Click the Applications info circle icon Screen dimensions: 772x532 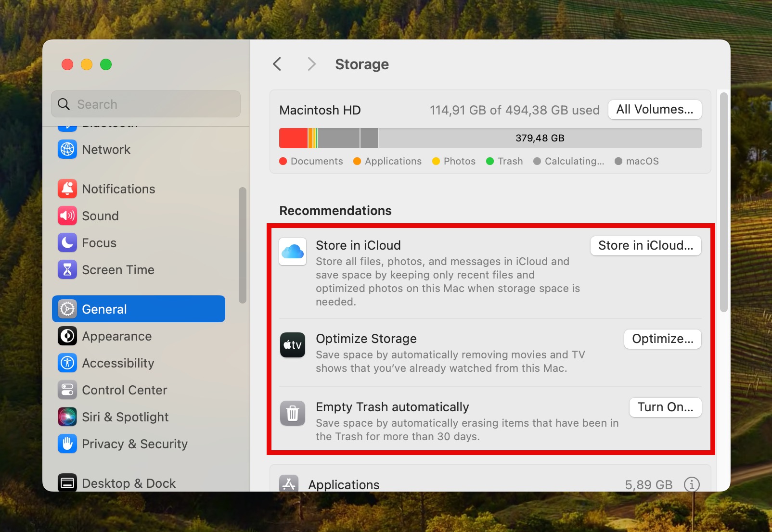click(x=692, y=485)
